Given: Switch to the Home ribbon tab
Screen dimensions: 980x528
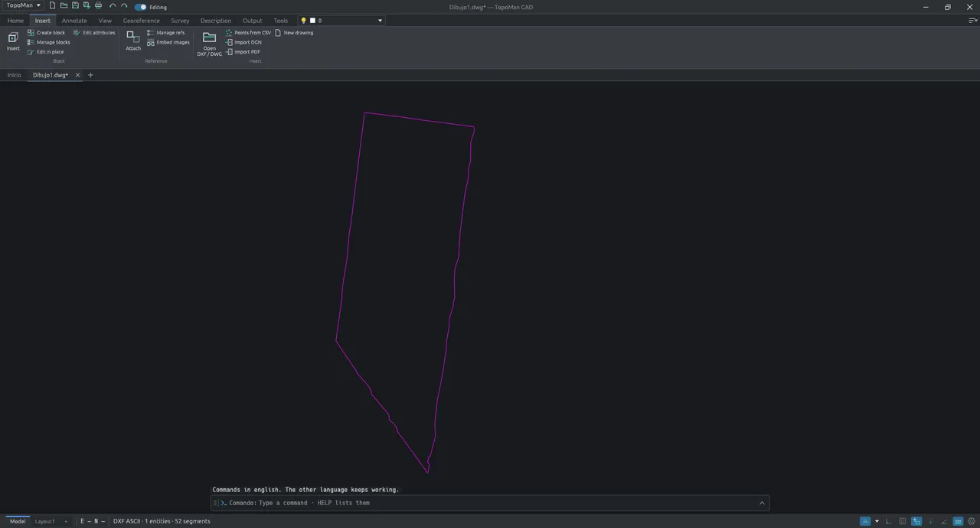Looking at the screenshot, I should [x=15, y=21].
